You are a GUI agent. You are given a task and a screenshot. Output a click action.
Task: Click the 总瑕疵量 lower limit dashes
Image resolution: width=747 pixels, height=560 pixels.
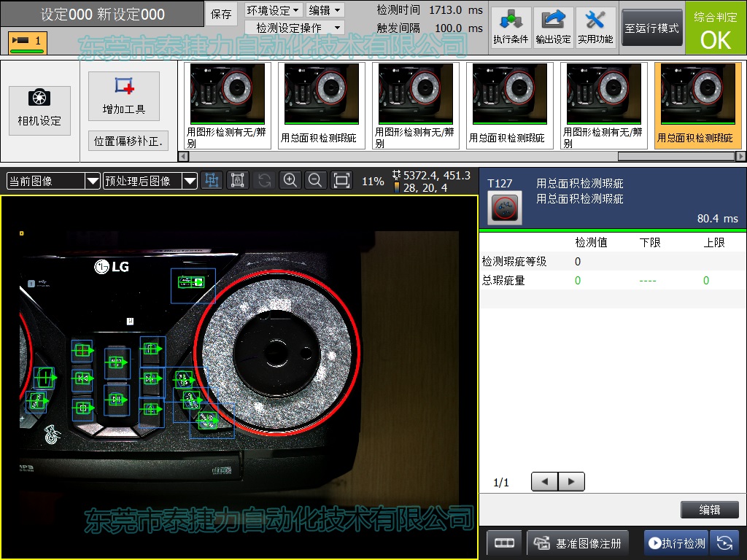pyautogui.click(x=648, y=281)
